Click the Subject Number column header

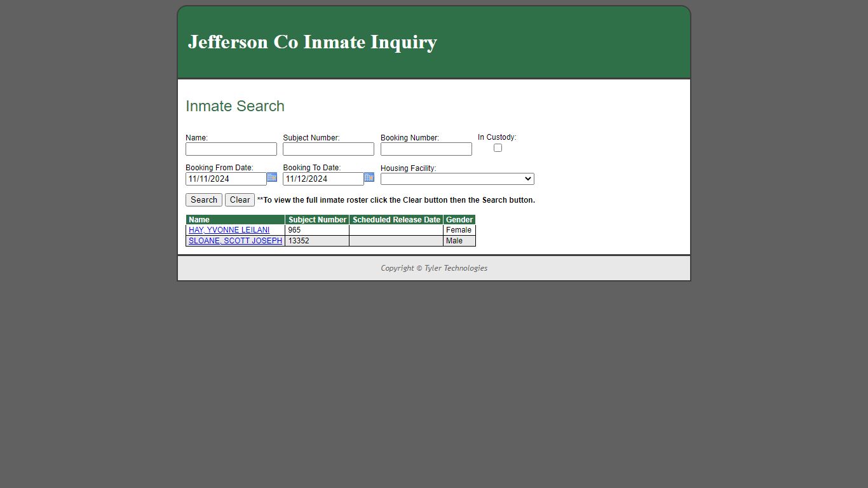pyautogui.click(x=317, y=220)
